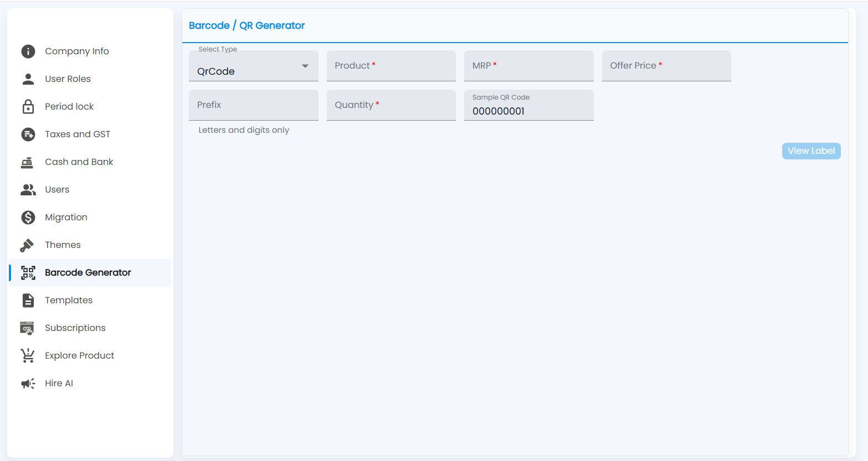868x461 pixels.
Task: Click the Themes paintbrush icon
Action: 27,245
